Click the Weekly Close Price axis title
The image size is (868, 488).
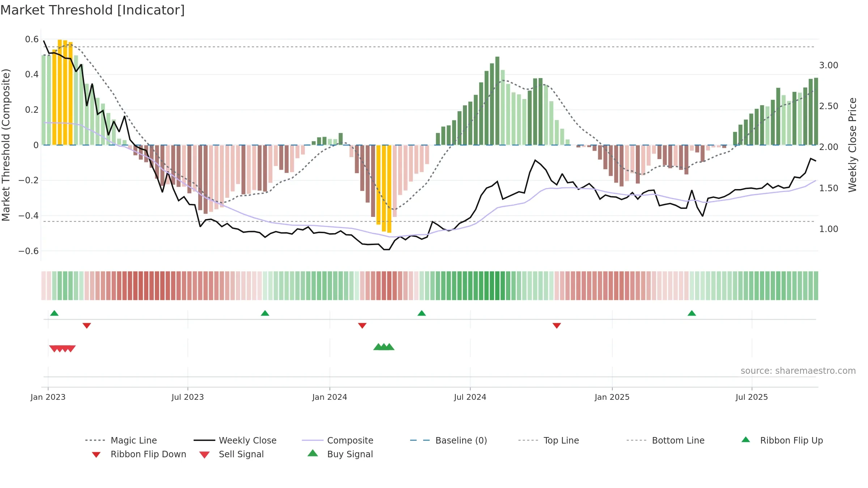852,145
